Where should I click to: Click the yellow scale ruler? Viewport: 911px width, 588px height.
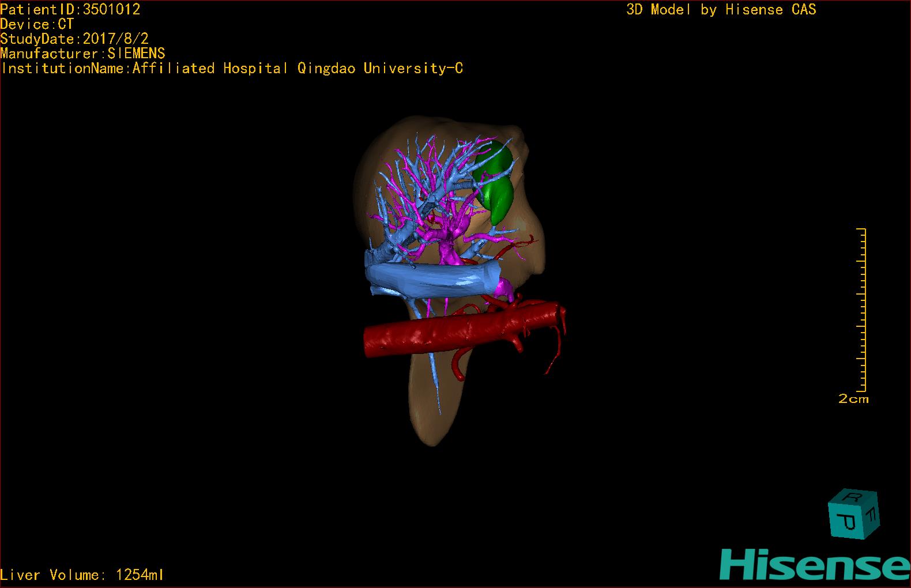point(861,310)
